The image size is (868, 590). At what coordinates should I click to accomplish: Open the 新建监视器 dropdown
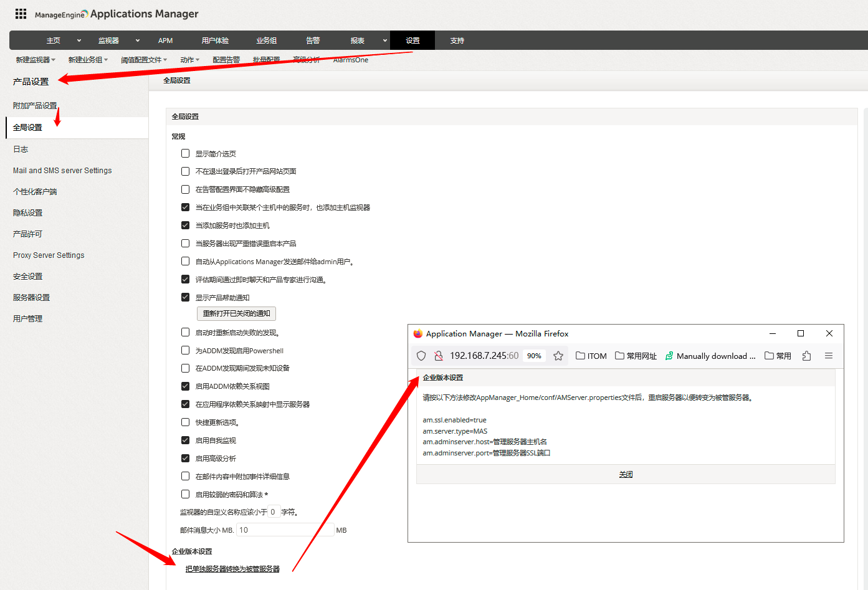36,60
